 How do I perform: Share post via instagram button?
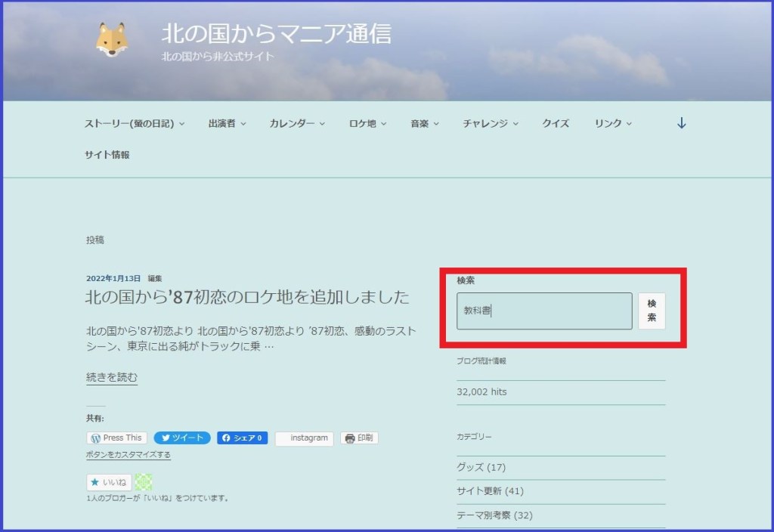[305, 438]
